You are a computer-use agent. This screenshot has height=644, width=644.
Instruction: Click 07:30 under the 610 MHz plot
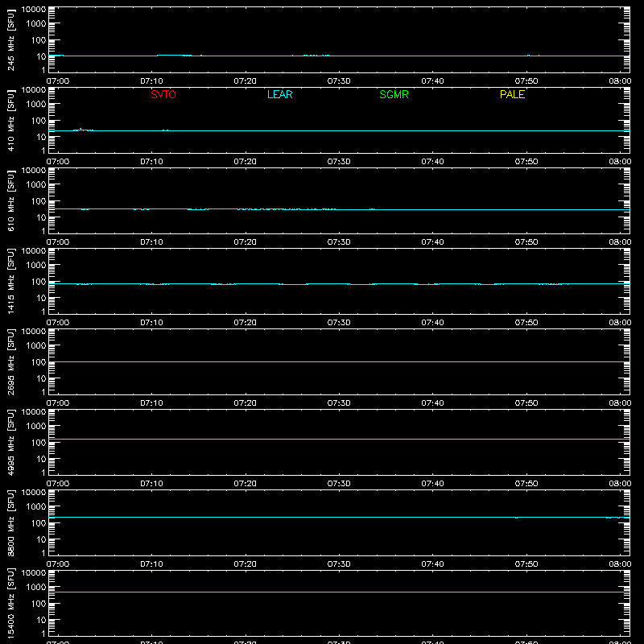point(339,242)
